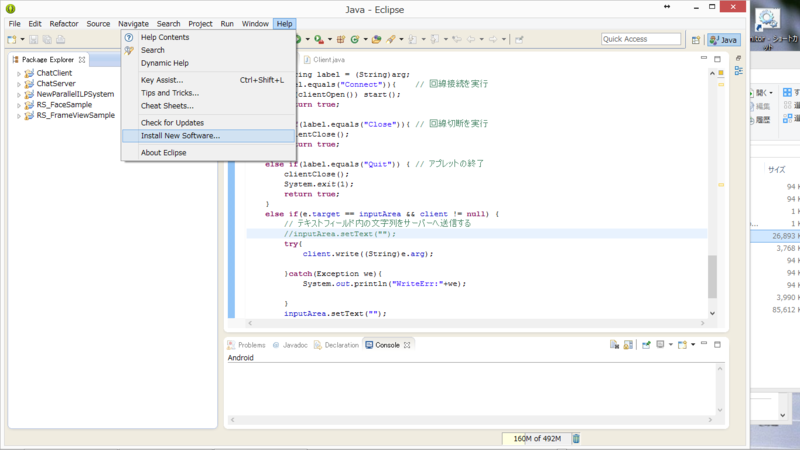Click the editor scrollbar down arrow
This screenshot has height=450, width=800.
pyautogui.click(x=712, y=313)
